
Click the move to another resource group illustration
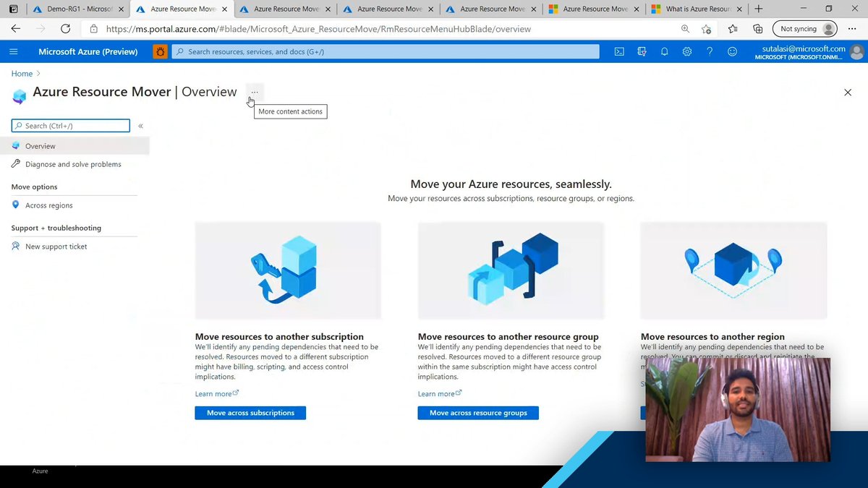[511, 270]
